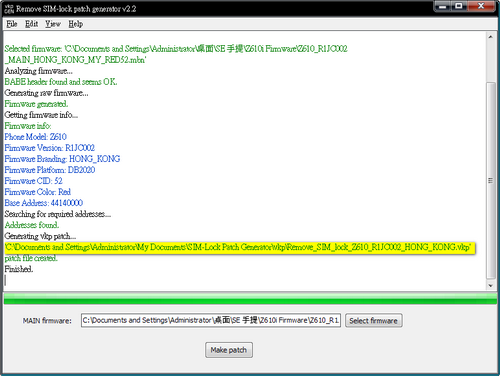Click the 'Generating vkp patch...' line
500x376 pixels.
[40, 236]
